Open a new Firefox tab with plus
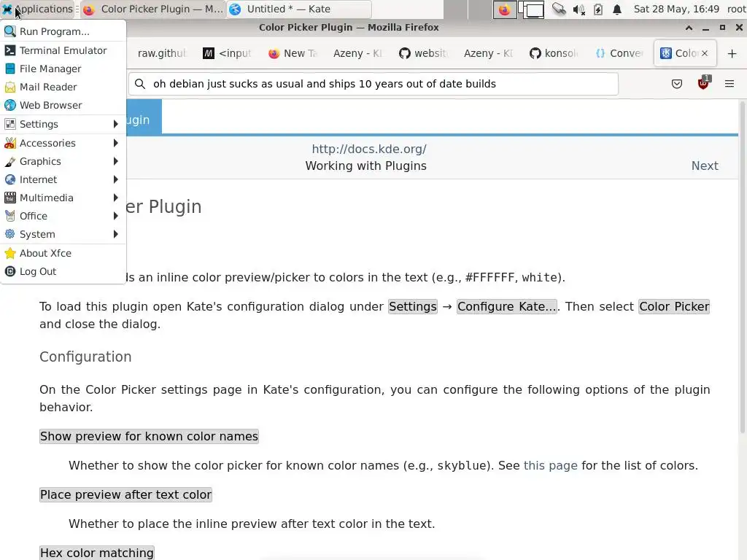Image resolution: width=747 pixels, height=560 pixels. (732, 53)
